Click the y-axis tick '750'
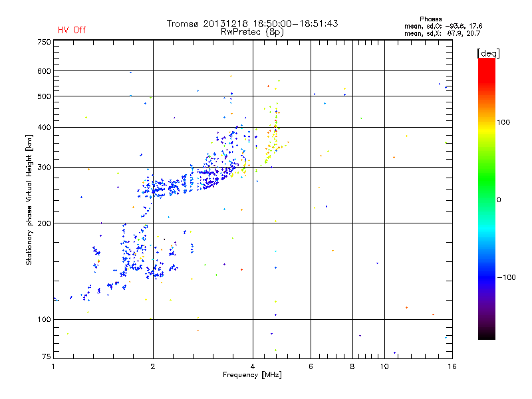This screenshot has height=399, width=532. pyautogui.click(x=44, y=42)
